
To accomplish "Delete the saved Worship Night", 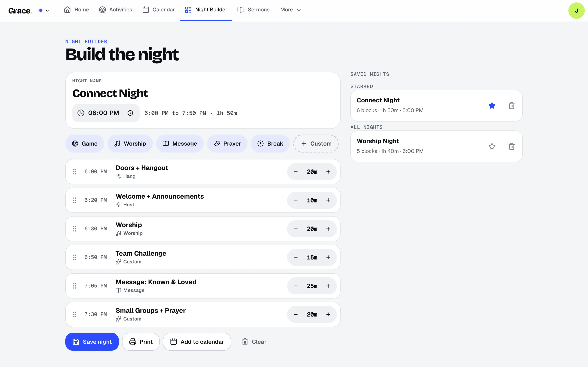I will pos(511,146).
